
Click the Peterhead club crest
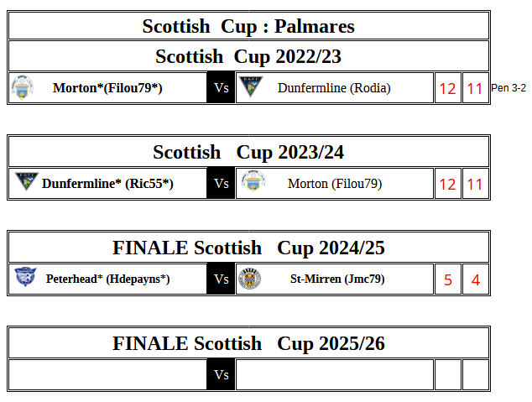[25, 279]
